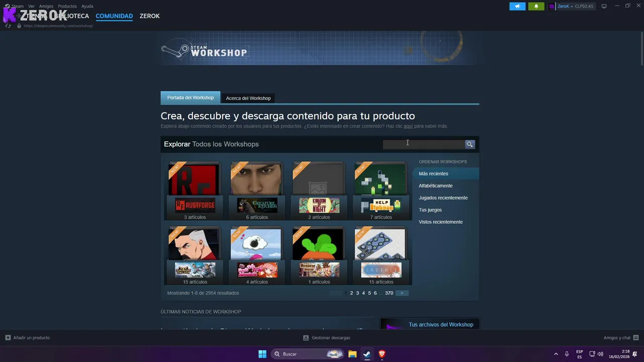
Task: Click the taskbar Buscar search box
Action: point(308,354)
